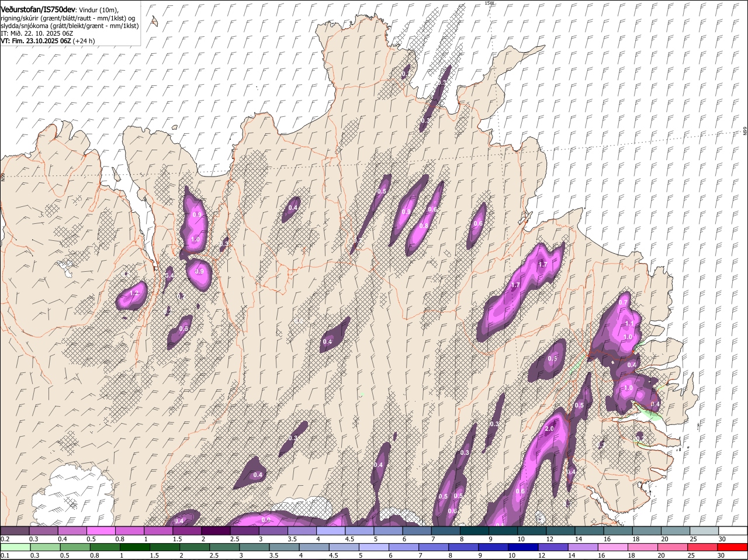The height and width of the screenshot is (560, 748).
Task: Pick the bright pink 0.5 swatch in upper legend row
Action: pyautogui.click(x=101, y=530)
